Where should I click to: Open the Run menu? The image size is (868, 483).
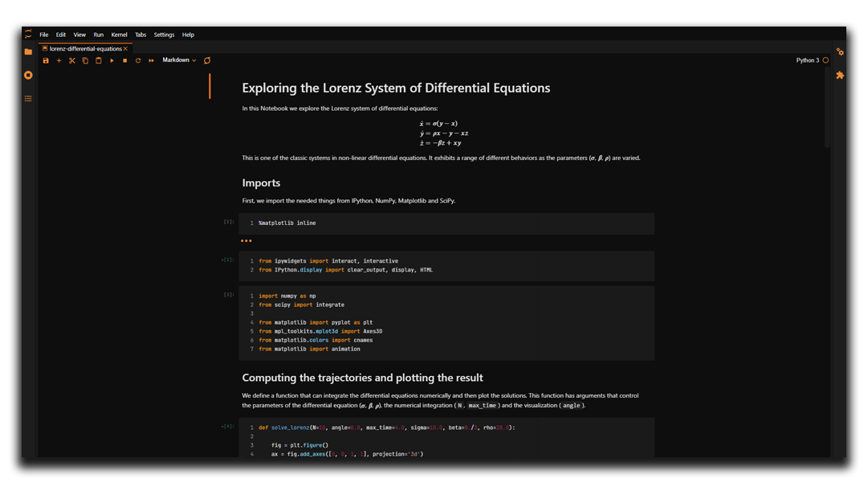[99, 35]
